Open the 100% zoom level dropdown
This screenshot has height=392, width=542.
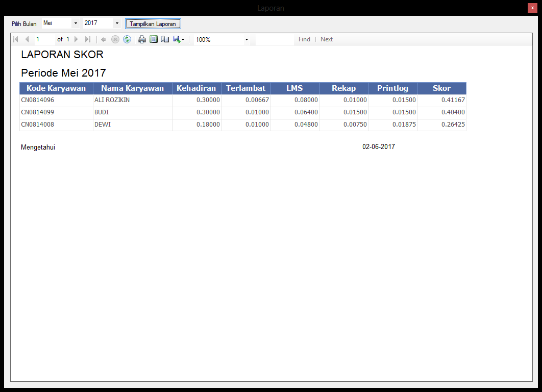(x=247, y=39)
